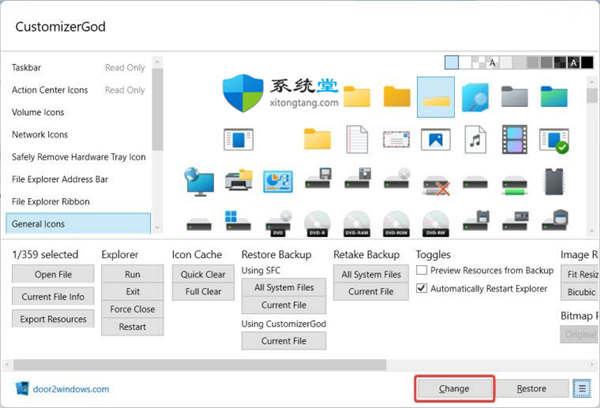The height and width of the screenshot is (408, 600).
Task: Open Action Center Icons category
Action: tap(78, 90)
